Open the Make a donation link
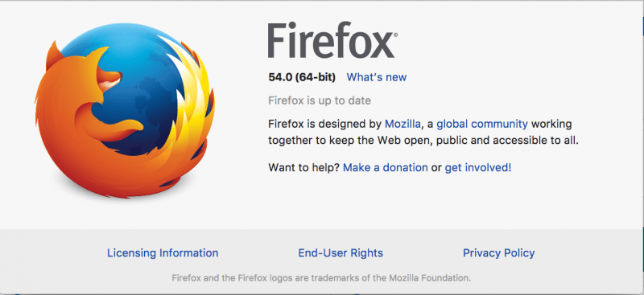644x295 pixels. coord(386,167)
